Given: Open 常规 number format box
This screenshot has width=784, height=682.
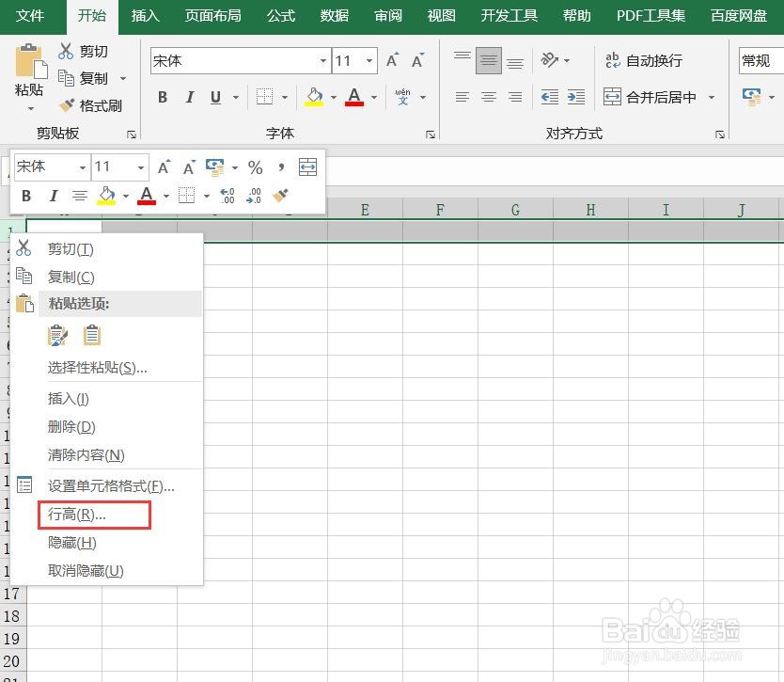Looking at the screenshot, I should [x=760, y=60].
